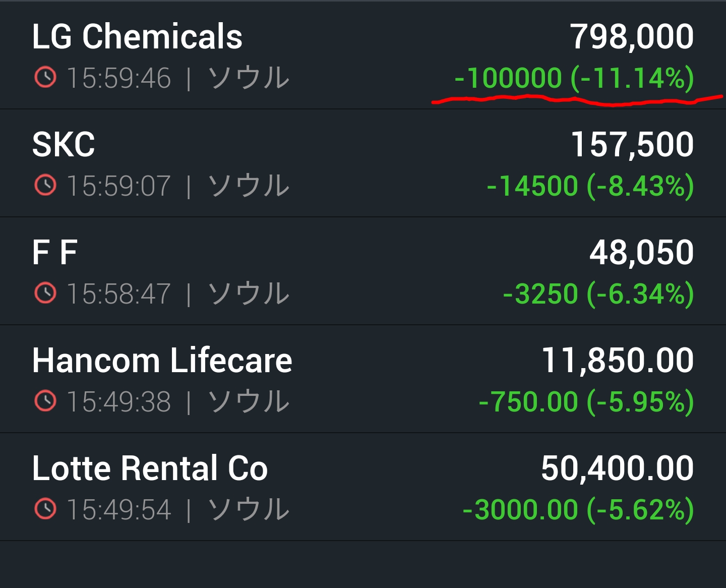Select the F F stock name
The image size is (726, 588).
(54, 253)
